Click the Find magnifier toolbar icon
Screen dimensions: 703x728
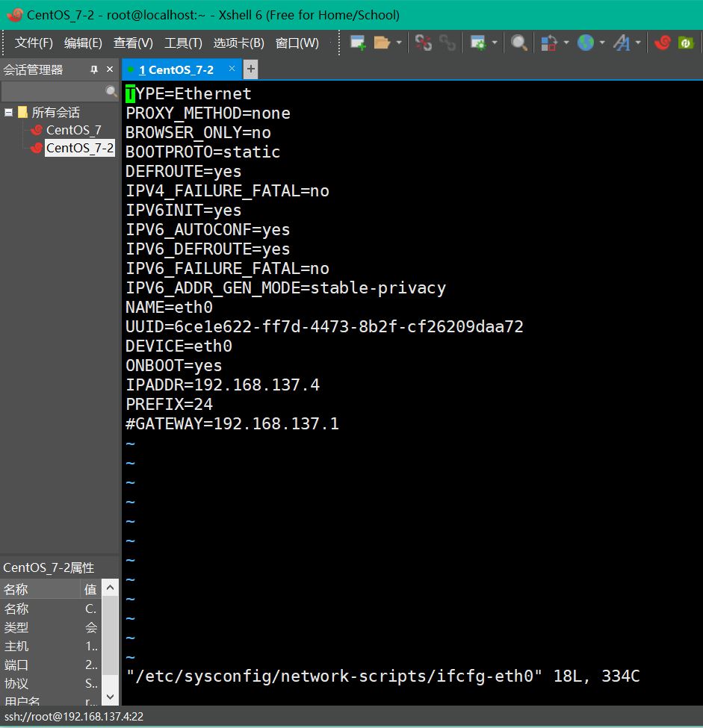(519, 43)
